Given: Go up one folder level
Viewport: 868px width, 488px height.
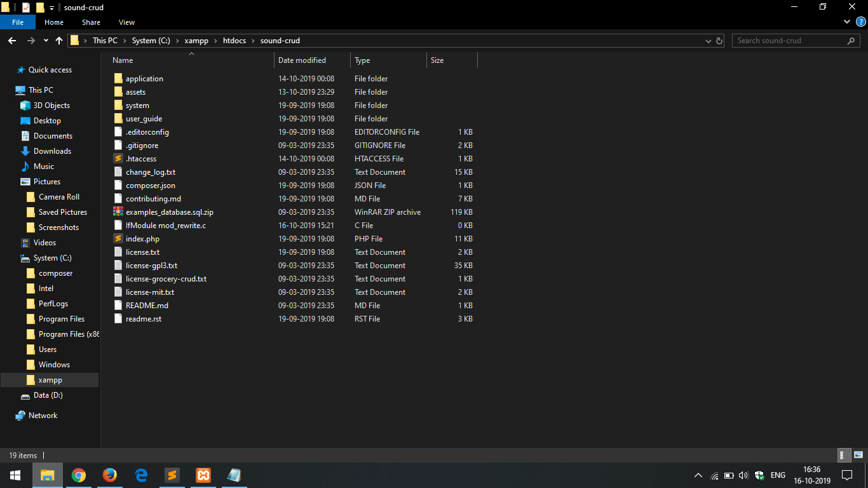Looking at the screenshot, I should pos(59,41).
